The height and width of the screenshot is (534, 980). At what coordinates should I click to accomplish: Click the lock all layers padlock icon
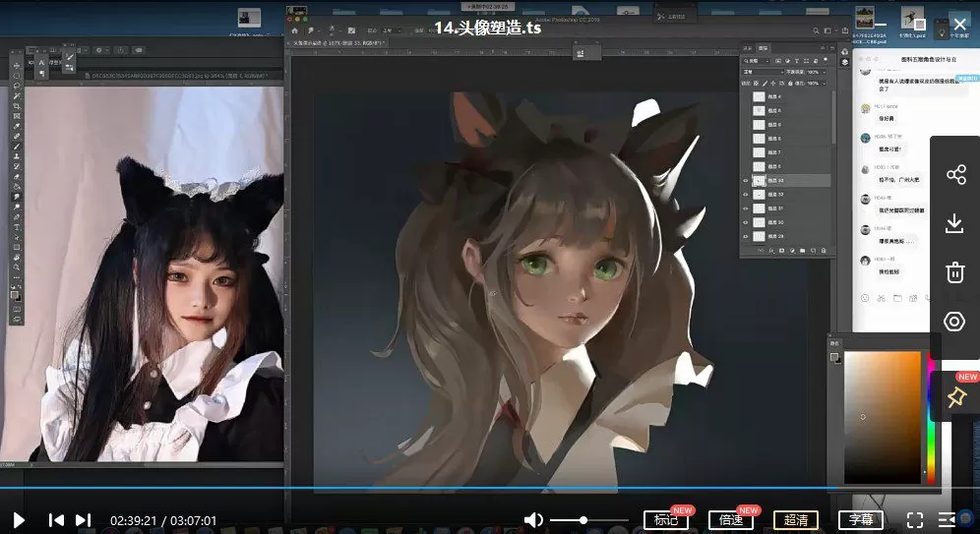(x=790, y=83)
